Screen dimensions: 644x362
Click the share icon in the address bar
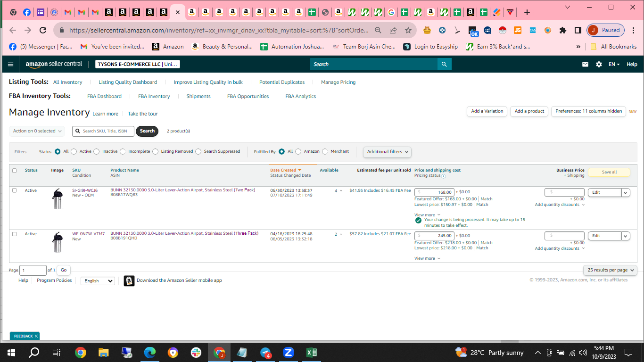[393, 30]
